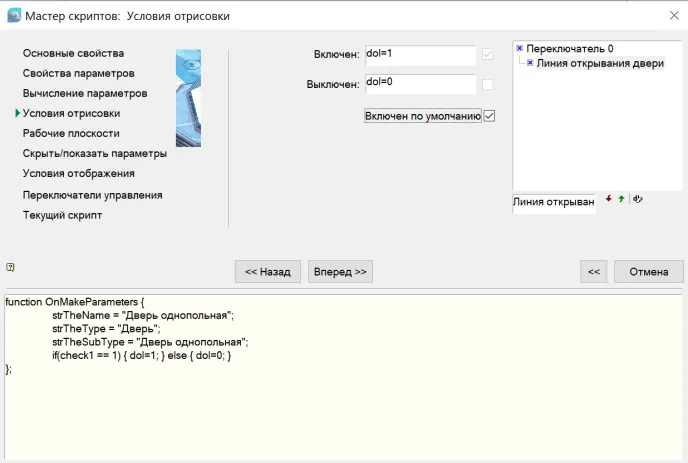Toggle the checkbox next to Включен field
The image size is (688, 463).
[x=487, y=55]
